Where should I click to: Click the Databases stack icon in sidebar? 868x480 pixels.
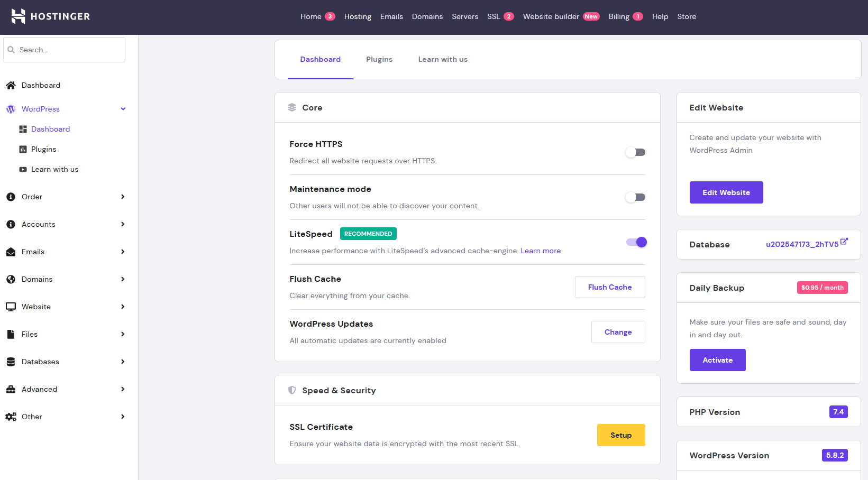pyautogui.click(x=11, y=362)
